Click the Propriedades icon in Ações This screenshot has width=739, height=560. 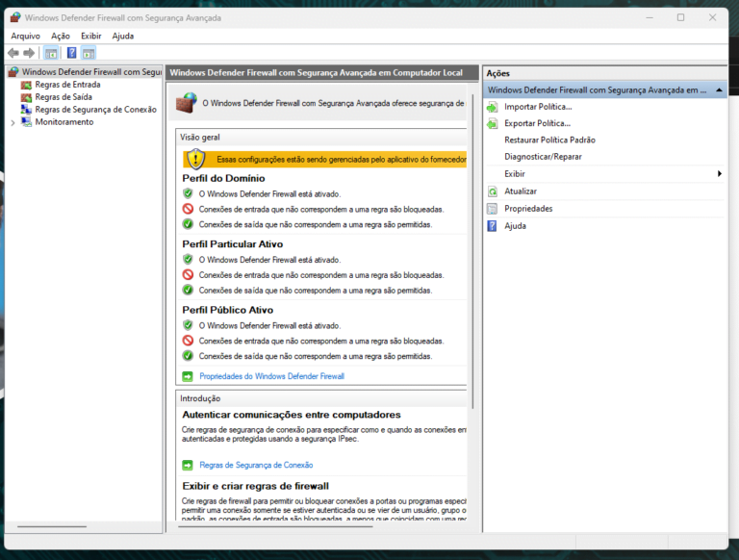[x=492, y=209]
